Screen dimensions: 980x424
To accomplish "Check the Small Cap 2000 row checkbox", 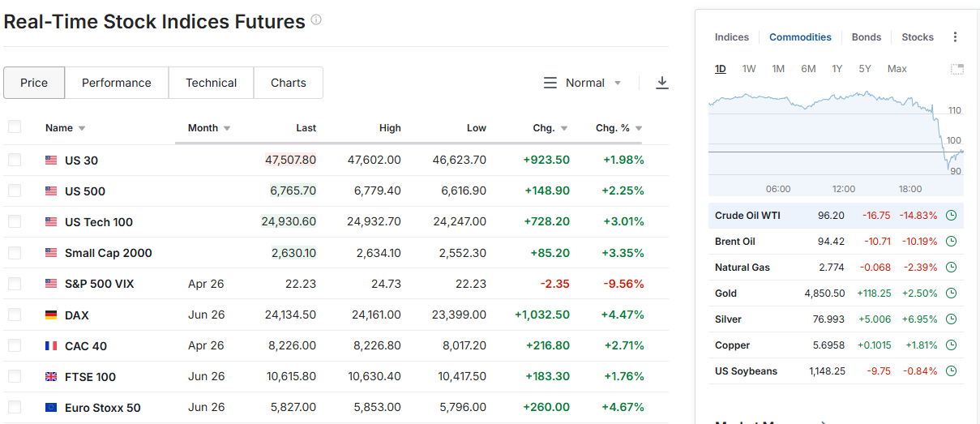I will 15,252.
